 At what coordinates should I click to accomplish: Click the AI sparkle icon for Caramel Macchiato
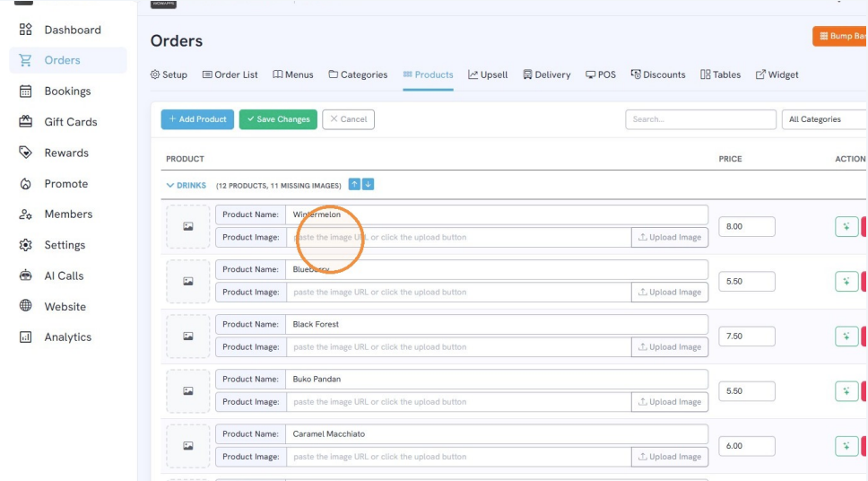click(x=846, y=445)
